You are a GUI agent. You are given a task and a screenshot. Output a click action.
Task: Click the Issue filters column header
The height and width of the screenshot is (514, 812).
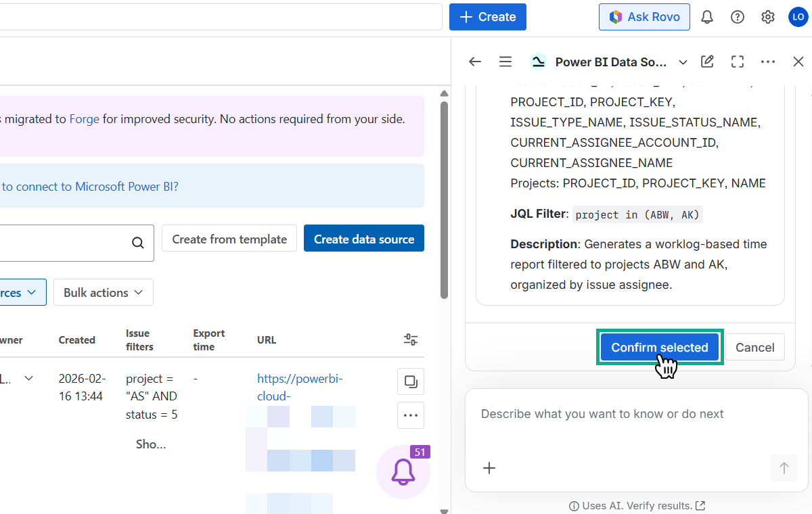(139, 340)
